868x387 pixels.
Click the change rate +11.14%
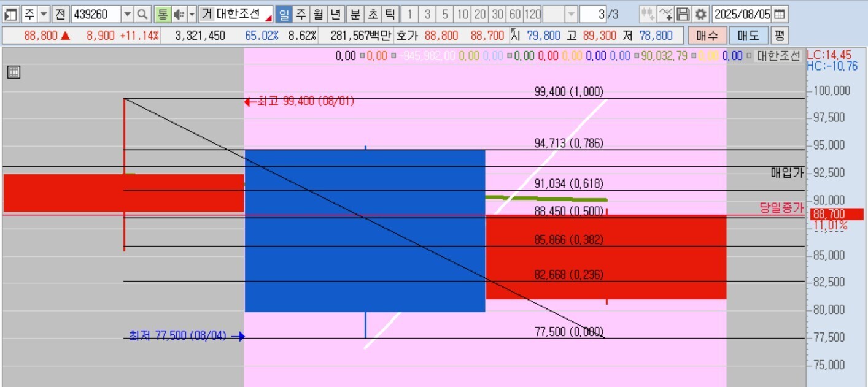[x=139, y=36]
